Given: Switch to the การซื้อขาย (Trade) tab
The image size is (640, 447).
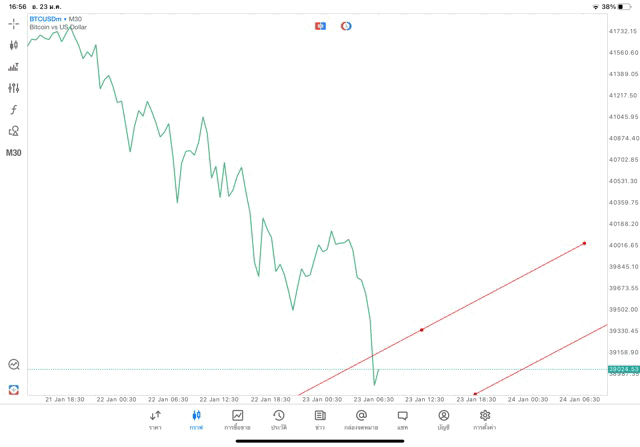Looking at the screenshot, I should (x=237, y=419).
